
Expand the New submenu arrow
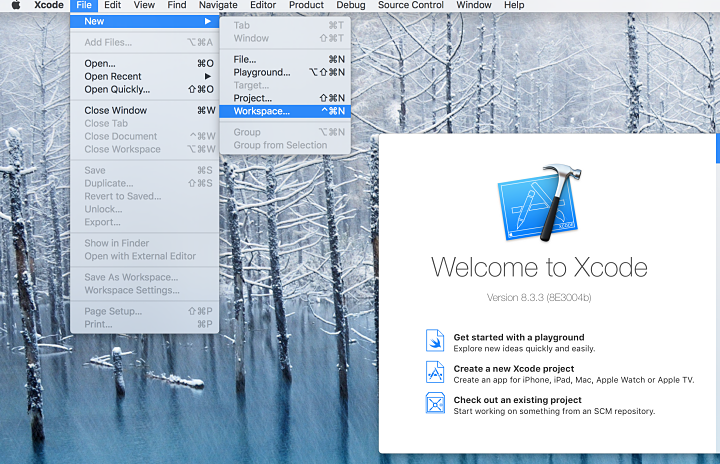click(208, 21)
